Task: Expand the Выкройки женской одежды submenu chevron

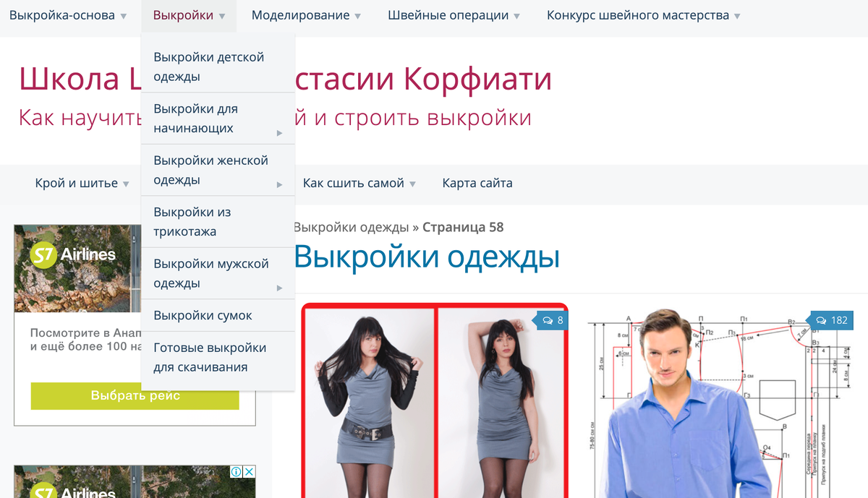Action: click(278, 184)
